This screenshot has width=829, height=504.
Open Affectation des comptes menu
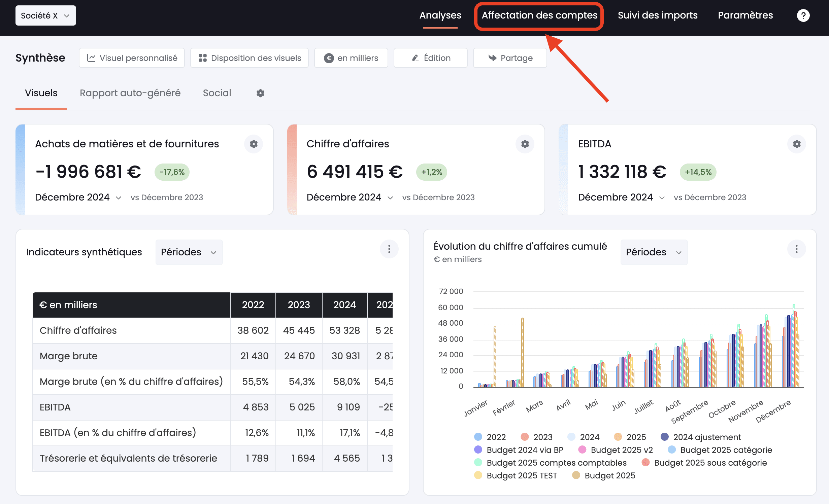(539, 15)
